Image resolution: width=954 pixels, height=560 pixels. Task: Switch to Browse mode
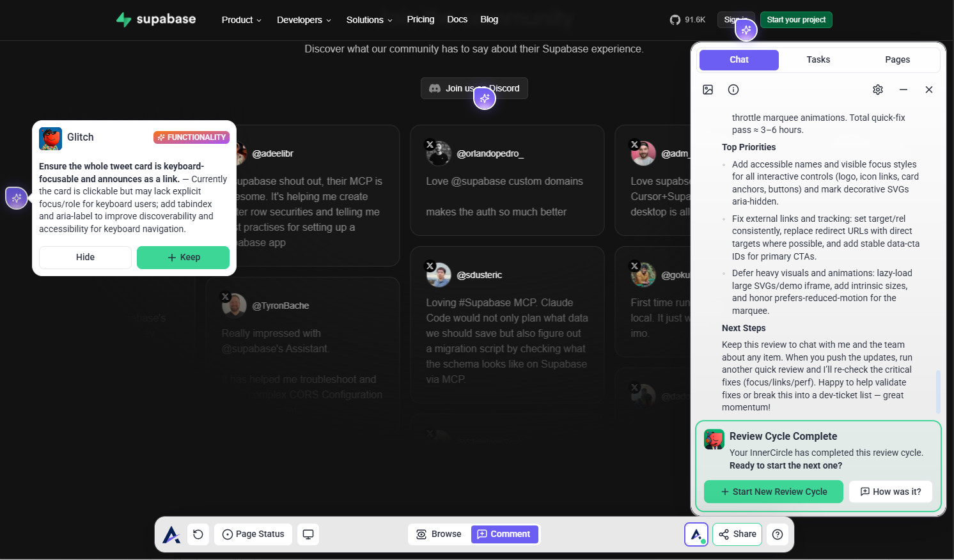click(x=439, y=534)
